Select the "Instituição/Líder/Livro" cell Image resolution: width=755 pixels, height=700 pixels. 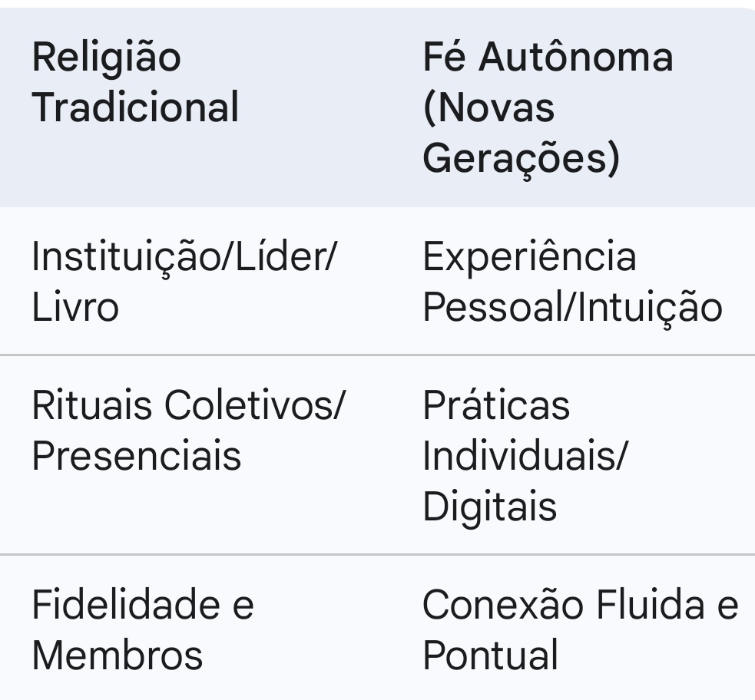pos(184,281)
